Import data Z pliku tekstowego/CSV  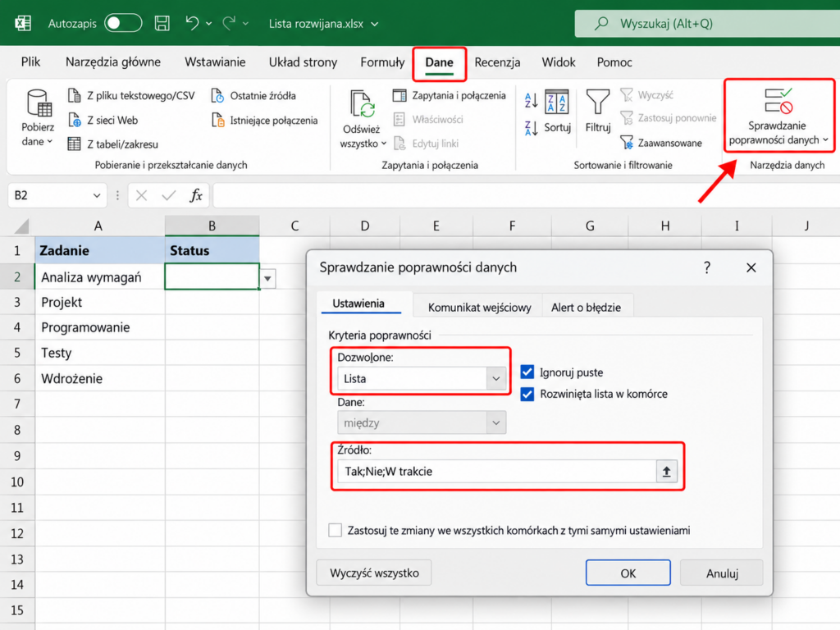pyautogui.click(x=131, y=95)
